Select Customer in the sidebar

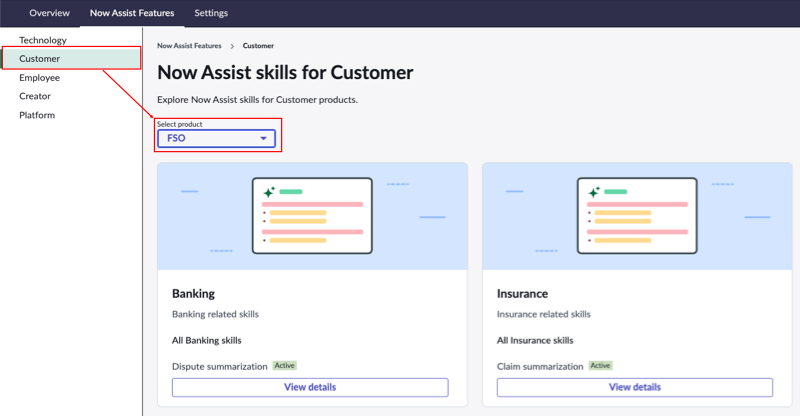pos(71,58)
